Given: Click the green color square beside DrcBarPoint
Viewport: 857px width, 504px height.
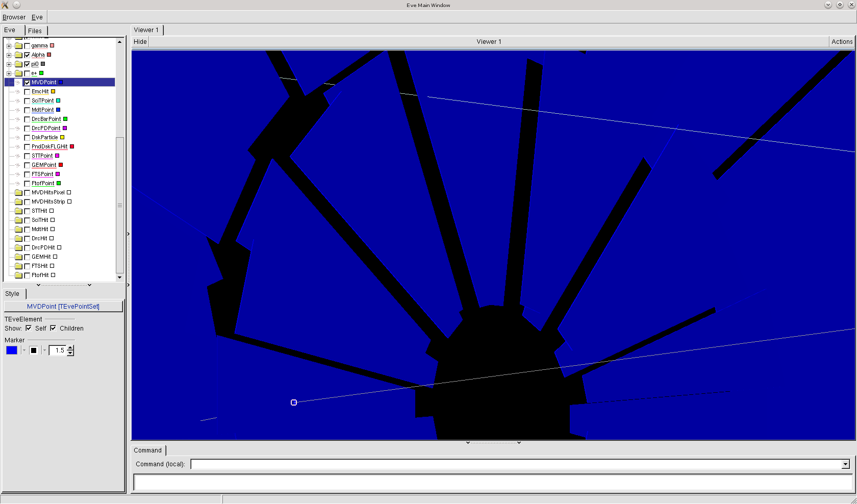Looking at the screenshot, I should (65, 119).
